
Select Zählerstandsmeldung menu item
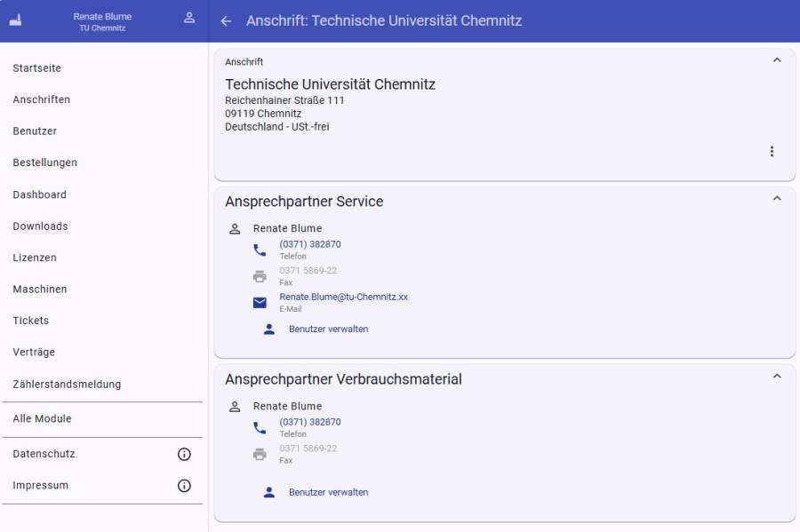click(67, 385)
